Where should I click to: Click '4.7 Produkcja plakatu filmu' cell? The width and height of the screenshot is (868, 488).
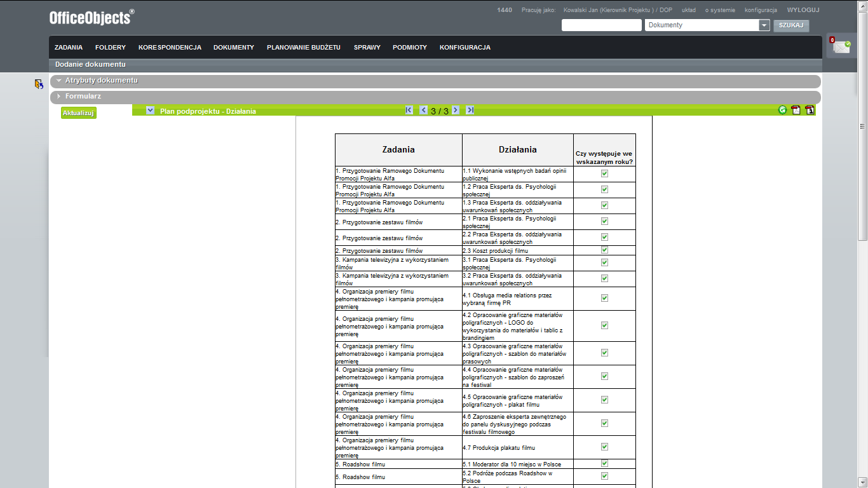pos(518,447)
